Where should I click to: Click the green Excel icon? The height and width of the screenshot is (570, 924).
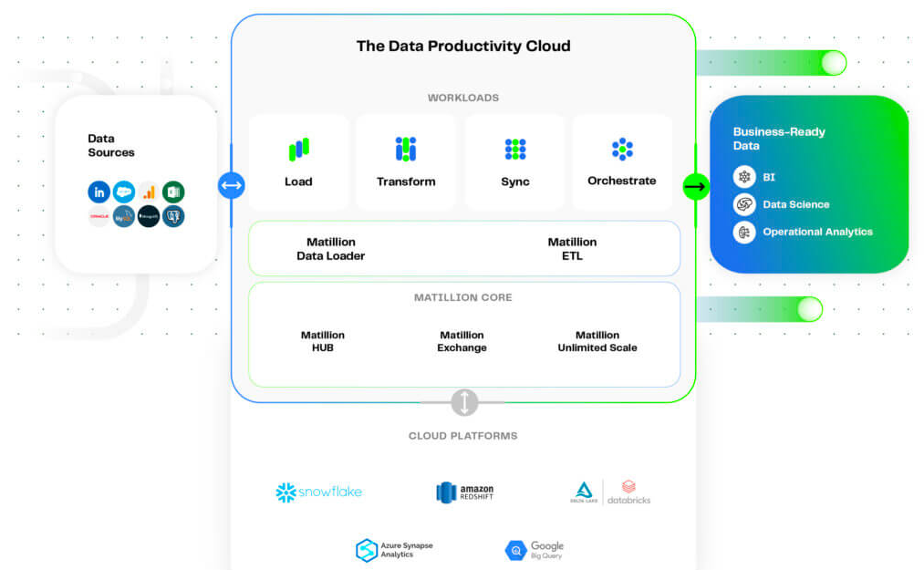pyautogui.click(x=173, y=192)
